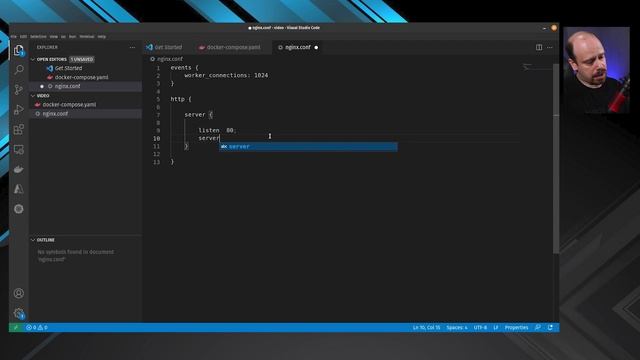The width and height of the screenshot is (640, 360).
Task: Click the Explorer more actions ellipsis
Action: pos(132,47)
